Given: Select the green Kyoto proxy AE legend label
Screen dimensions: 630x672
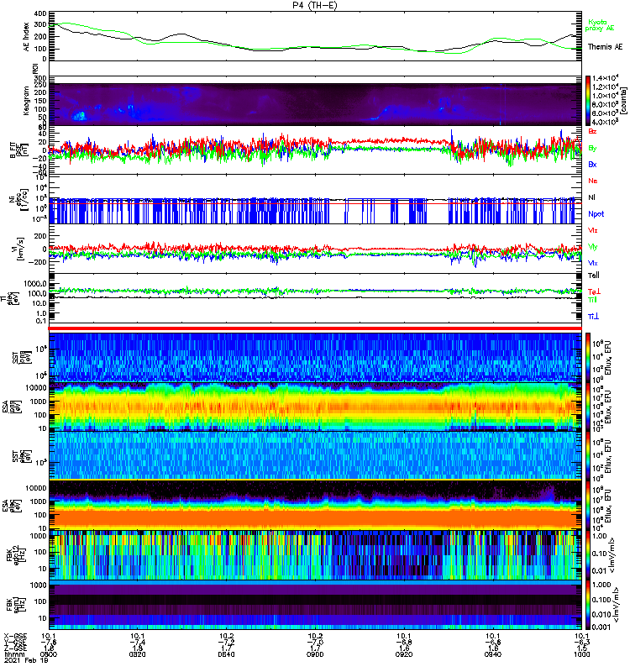Looking at the screenshot, I should pos(600,25).
